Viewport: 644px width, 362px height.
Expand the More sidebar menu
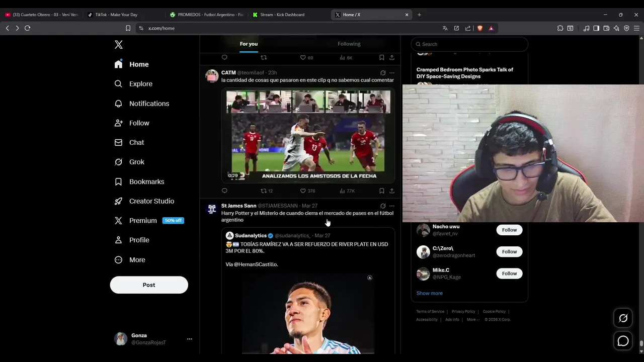click(x=130, y=260)
